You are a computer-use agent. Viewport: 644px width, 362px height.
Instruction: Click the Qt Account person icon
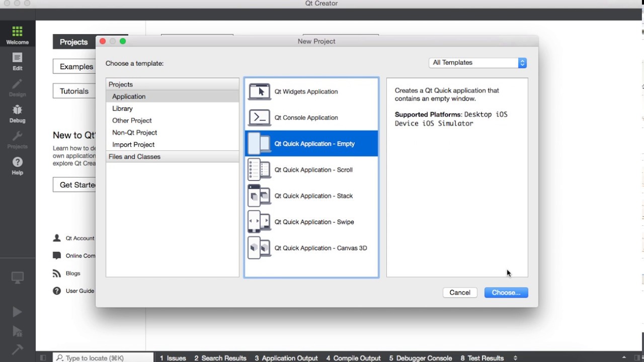coord(57,238)
